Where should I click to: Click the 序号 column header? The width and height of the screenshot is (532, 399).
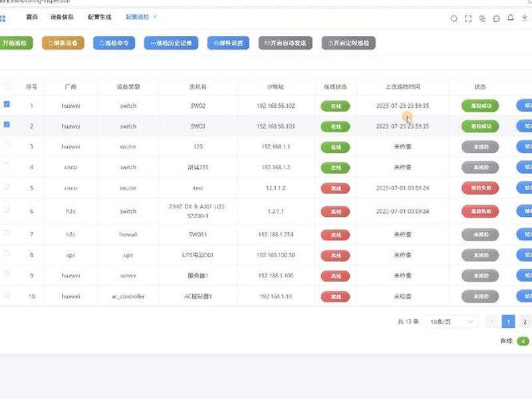coord(31,87)
